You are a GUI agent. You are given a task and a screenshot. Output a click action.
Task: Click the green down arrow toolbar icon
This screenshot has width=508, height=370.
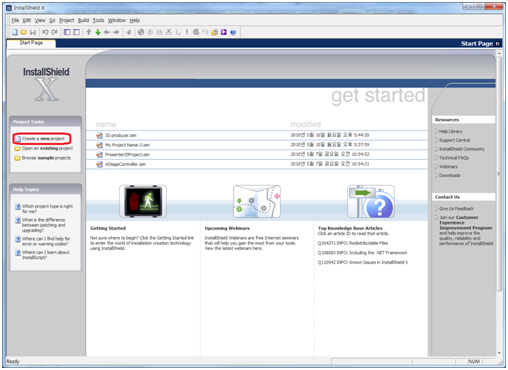pos(98,32)
